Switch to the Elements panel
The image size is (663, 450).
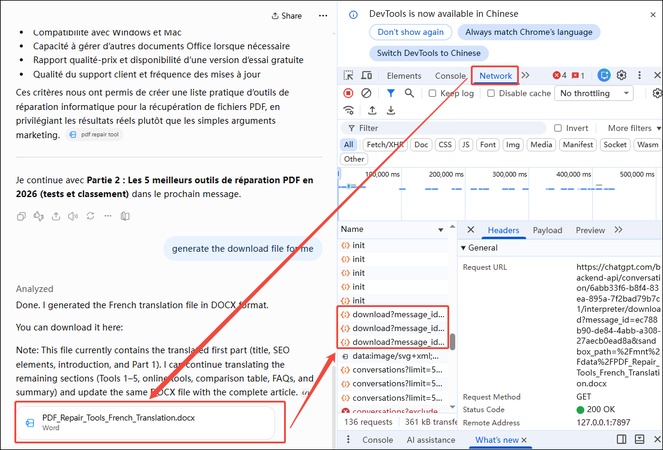(404, 76)
